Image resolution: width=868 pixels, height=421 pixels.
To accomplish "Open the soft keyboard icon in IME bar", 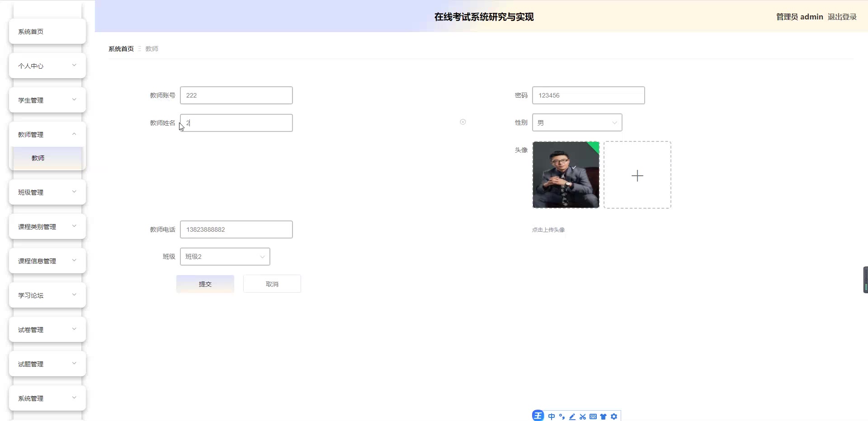I will point(593,416).
